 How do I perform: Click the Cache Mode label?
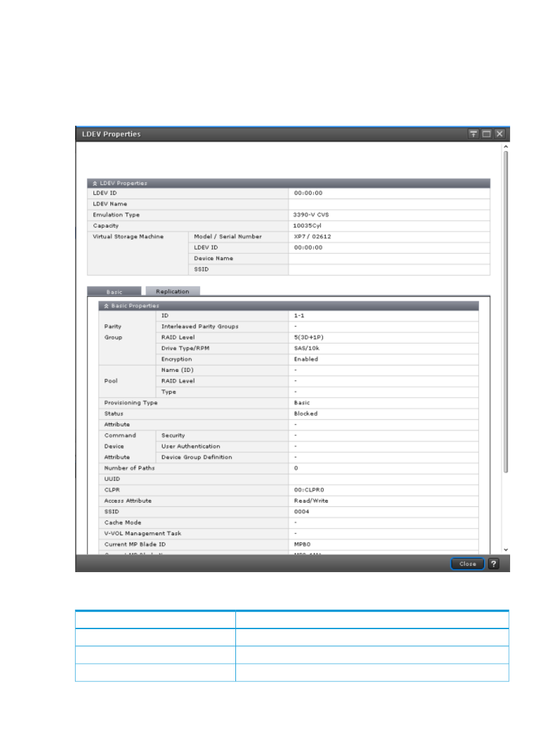click(123, 523)
